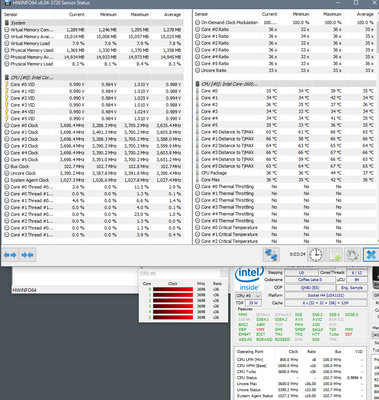Click the expand columns double-arrow button
This screenshot has width=379, height=400.
tap(11, 255)
